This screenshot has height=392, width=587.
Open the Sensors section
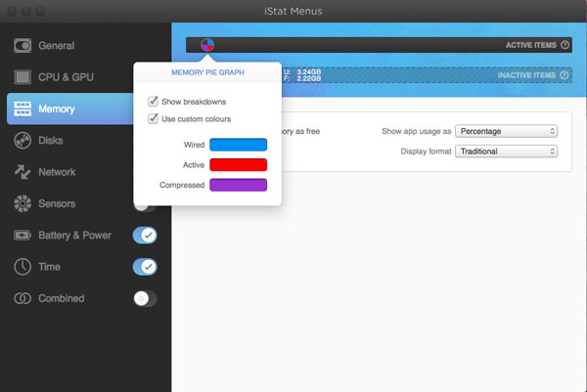57,204
